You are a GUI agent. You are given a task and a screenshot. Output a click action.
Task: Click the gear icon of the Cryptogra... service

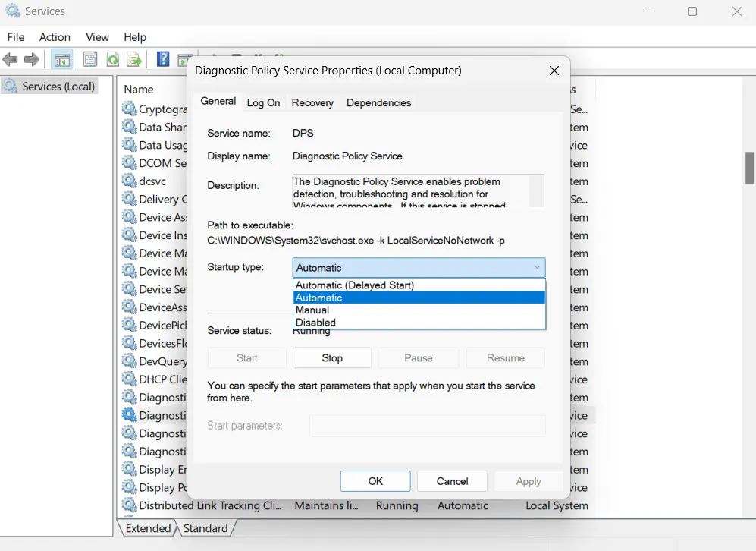129,109
